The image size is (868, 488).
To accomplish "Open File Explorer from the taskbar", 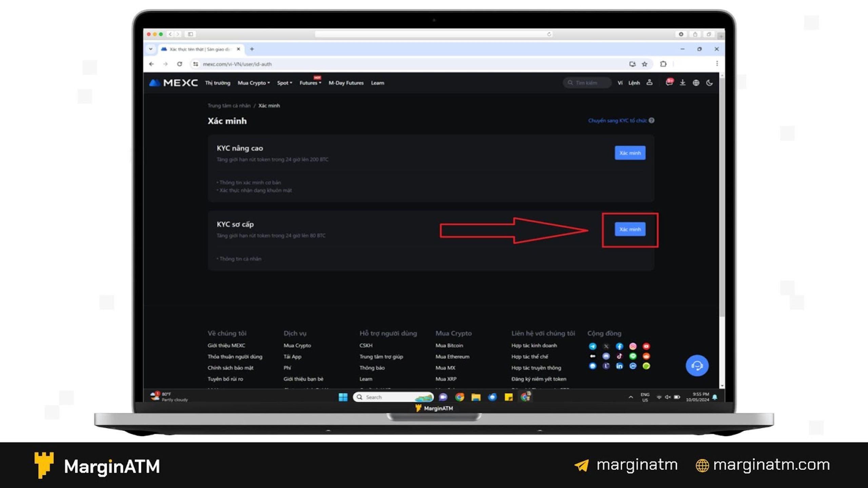I will coord(476,397).
